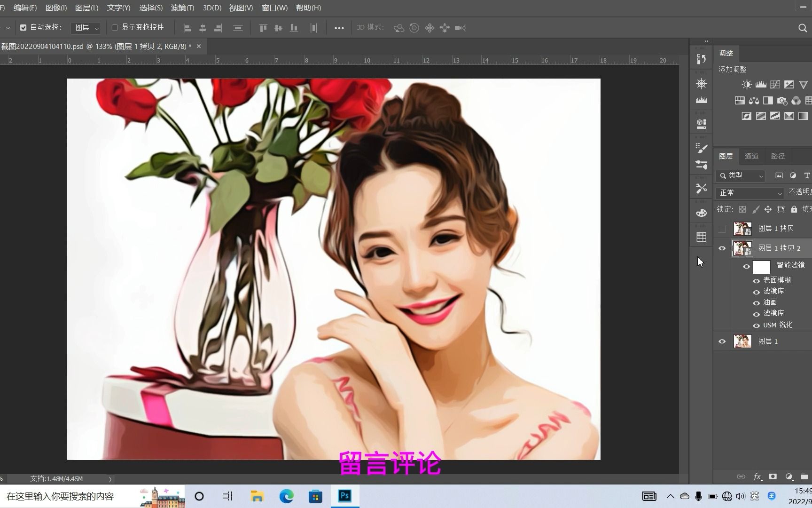Click the add layer mask icon

773,476
